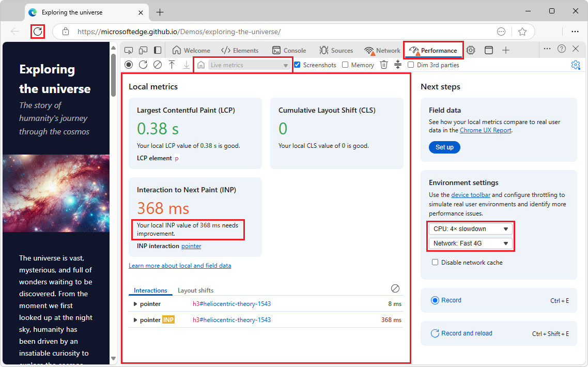The image size is (588, 367).
Task: Delete interactions with the trash icon
Action: [x=383, y=65]
